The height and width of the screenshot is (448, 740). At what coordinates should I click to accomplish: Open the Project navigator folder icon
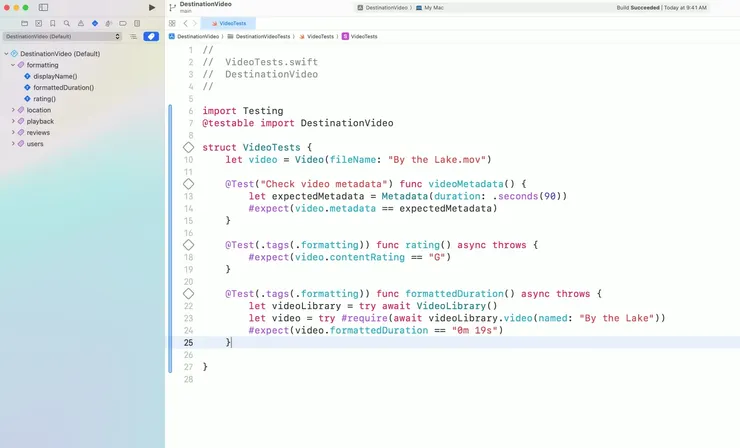point(25,23)
